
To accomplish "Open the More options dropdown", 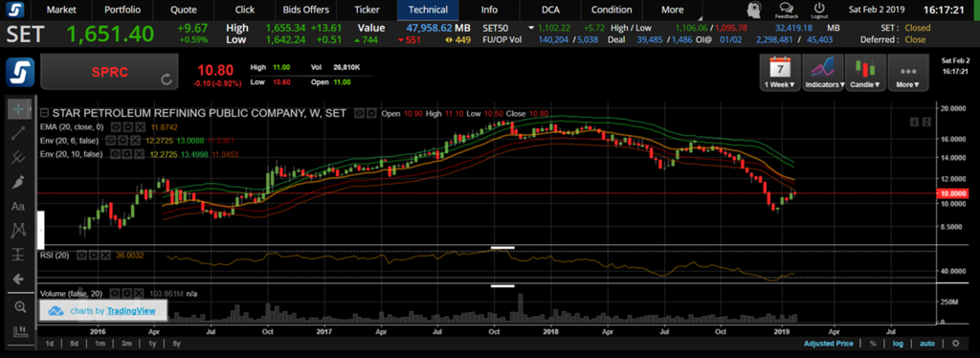I will tap(907, 73).
